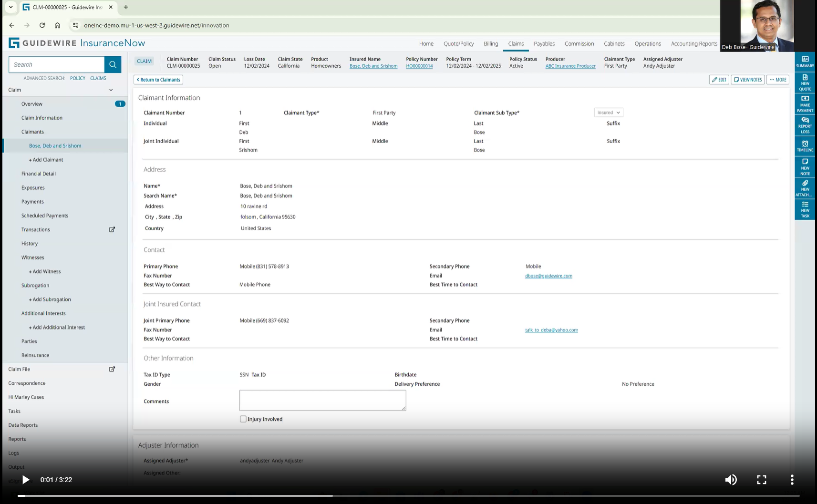Click View Notes button
Image resolution: width=817 pixels, height=504 pixels.
point(748,80)
